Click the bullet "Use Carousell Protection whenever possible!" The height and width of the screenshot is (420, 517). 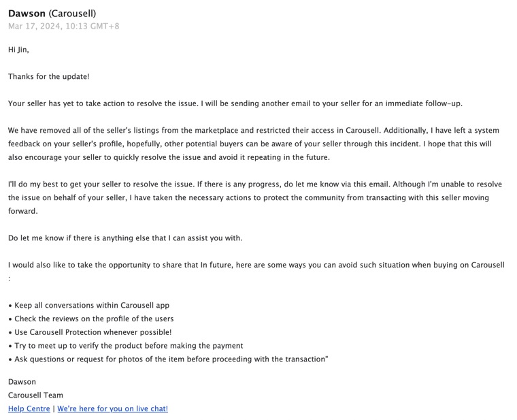[x=93, y=332]
